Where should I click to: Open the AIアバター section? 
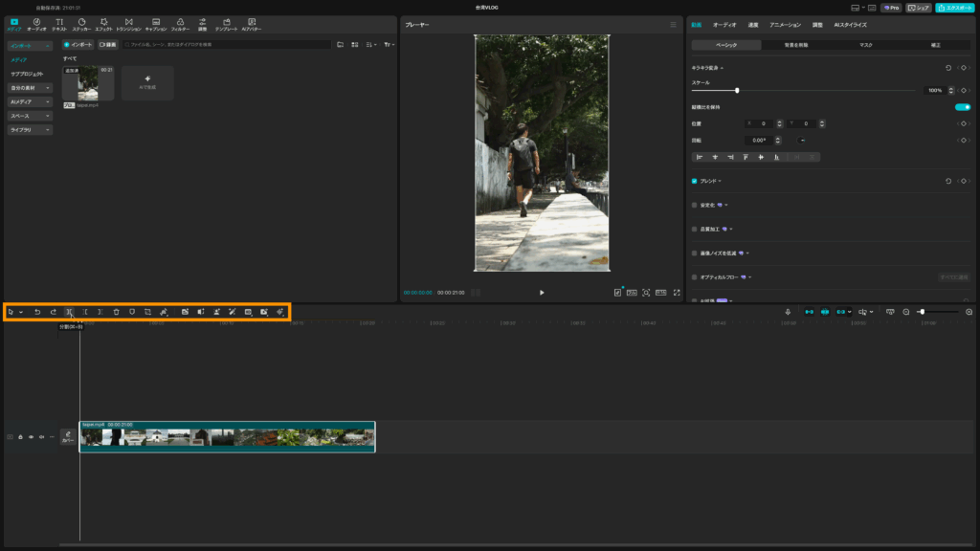click(252, 25)
